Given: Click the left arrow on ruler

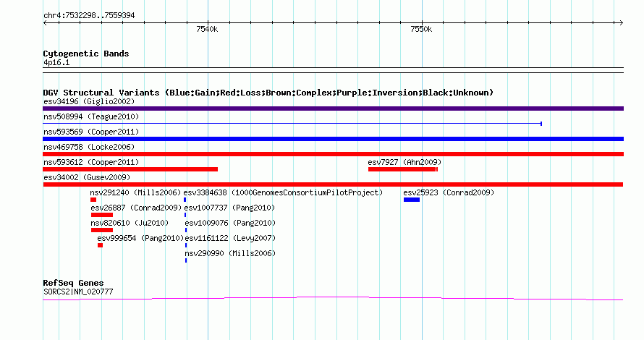Looking at the screenshot, I should click(45, 23).
